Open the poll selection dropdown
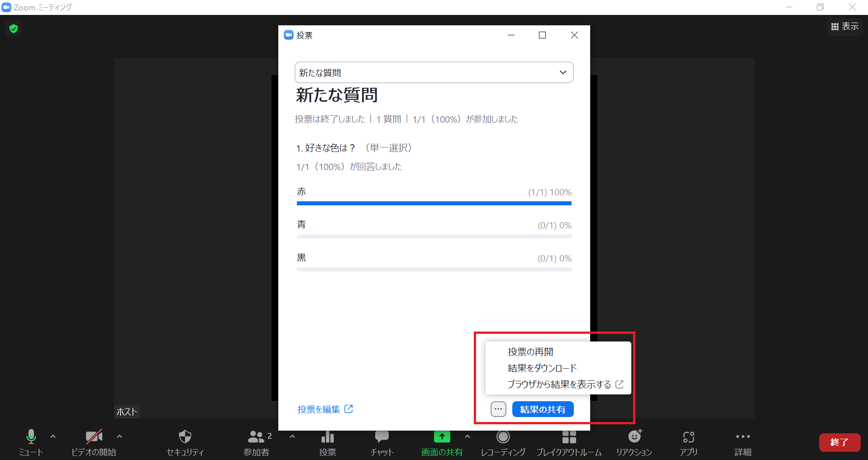 [x=434, y=72]
